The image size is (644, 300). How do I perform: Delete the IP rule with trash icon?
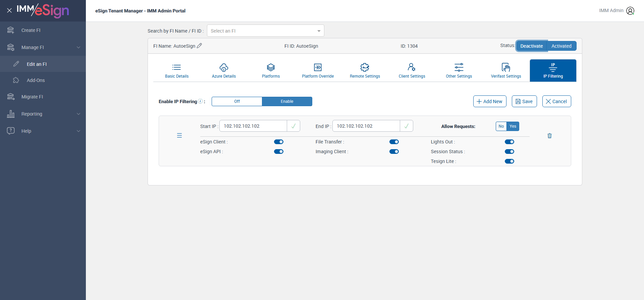tap(549, 136)
